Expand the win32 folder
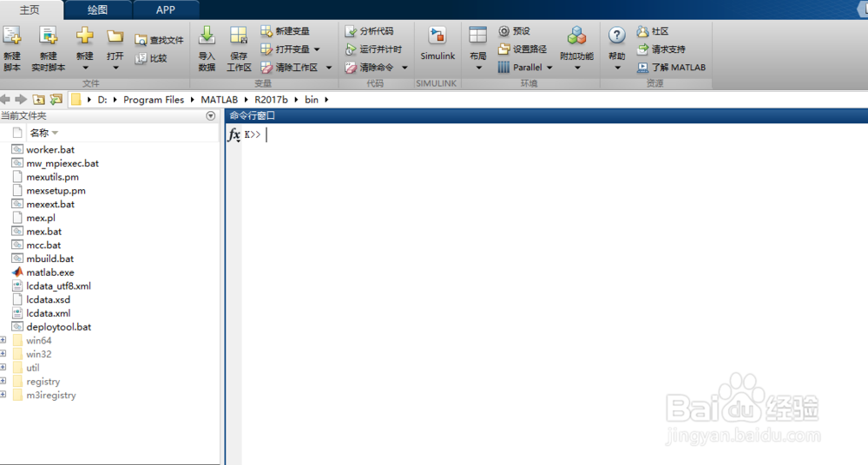Image resolution: width=868 pixels, height=465 pixels. pyautogui.click(x=3, y=353)
